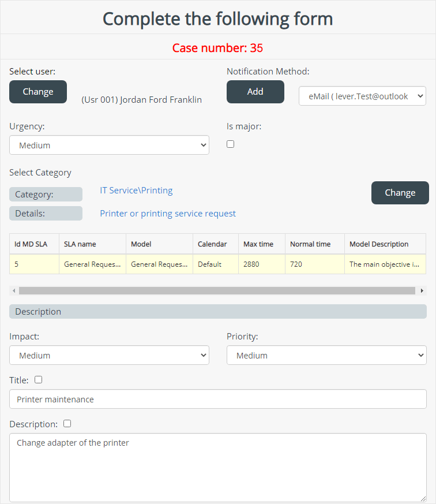Open the Impact dropdown

[109, 355]
